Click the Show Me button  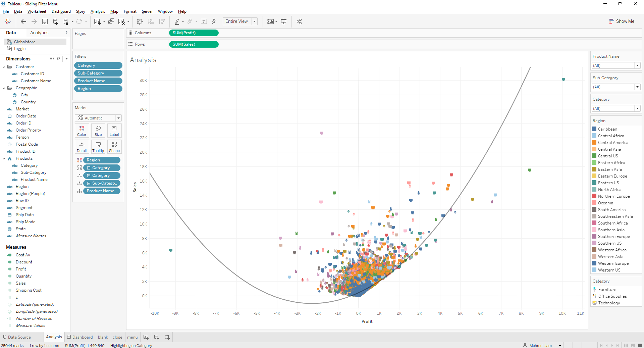622,21
